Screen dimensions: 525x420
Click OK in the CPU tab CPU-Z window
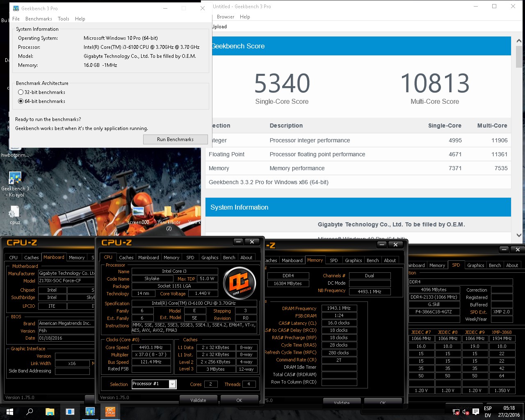pos(239,400)
